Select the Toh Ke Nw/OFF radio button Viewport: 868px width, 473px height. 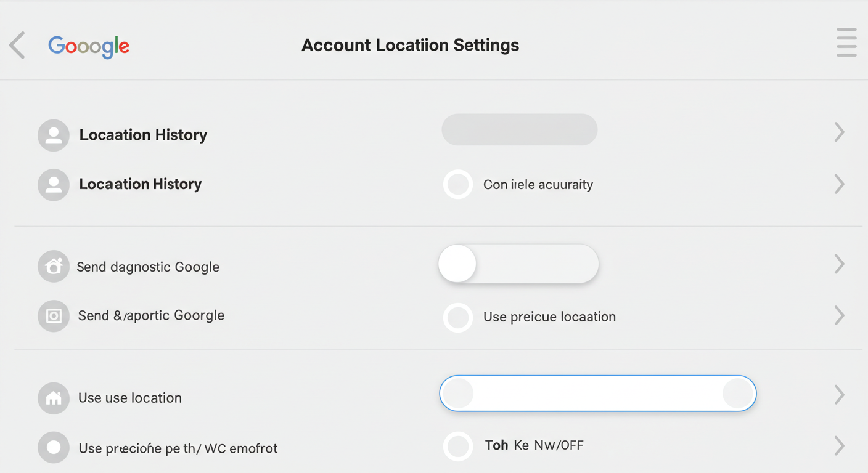point(458,446)
